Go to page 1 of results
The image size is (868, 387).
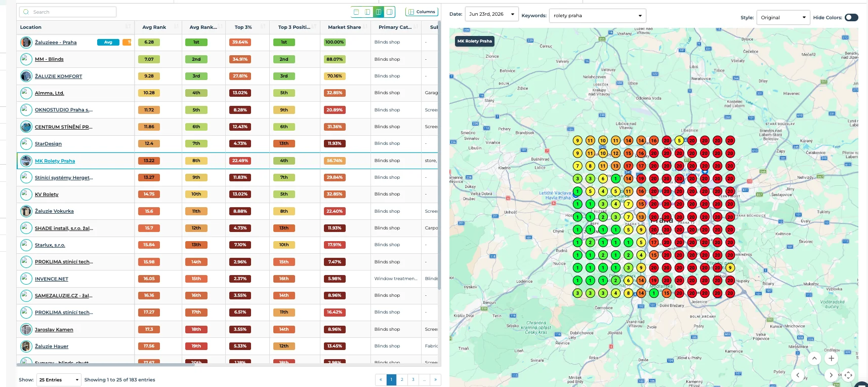pos(391,379)
